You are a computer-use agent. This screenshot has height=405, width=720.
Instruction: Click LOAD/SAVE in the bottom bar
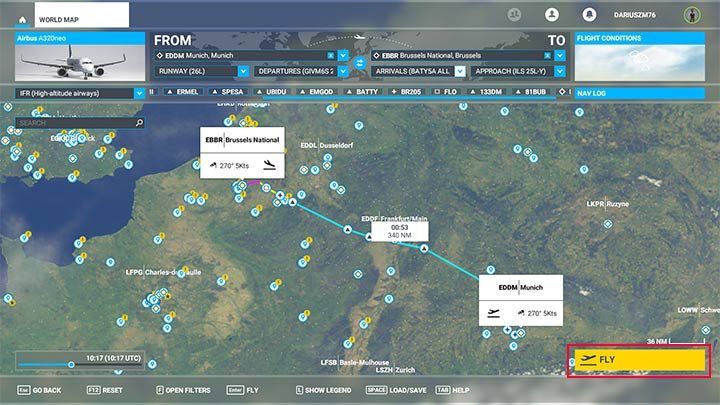pos(396,390)
